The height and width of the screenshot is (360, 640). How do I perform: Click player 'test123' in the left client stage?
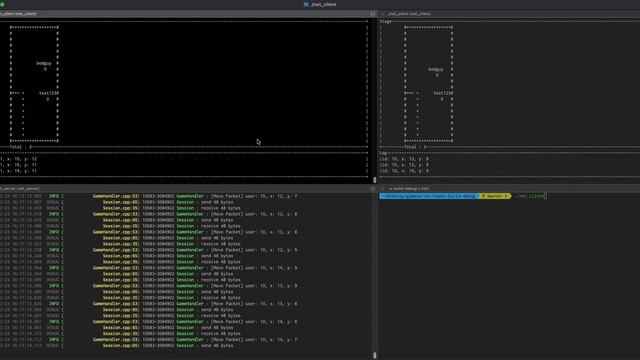click(x=48, y=93)
